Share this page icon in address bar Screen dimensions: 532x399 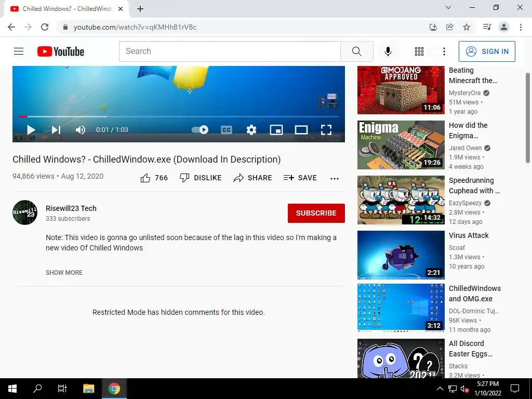pyautogui.click(x=450, y=27)
